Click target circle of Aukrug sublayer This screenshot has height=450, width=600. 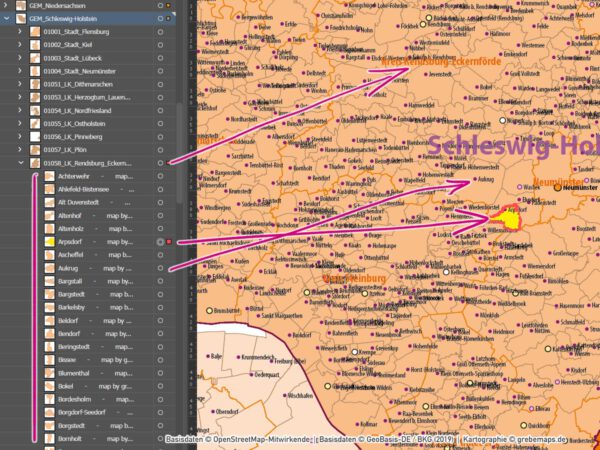(160, 268)
